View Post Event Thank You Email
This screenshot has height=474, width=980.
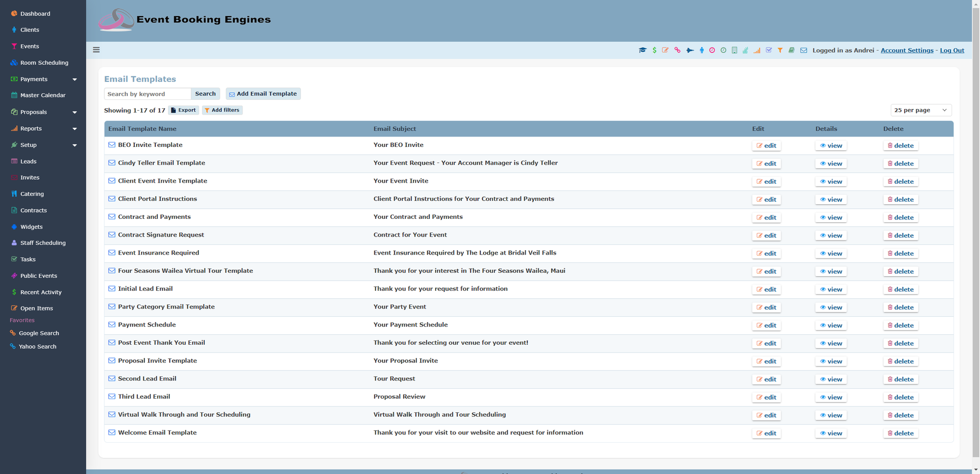pos(831,343)
